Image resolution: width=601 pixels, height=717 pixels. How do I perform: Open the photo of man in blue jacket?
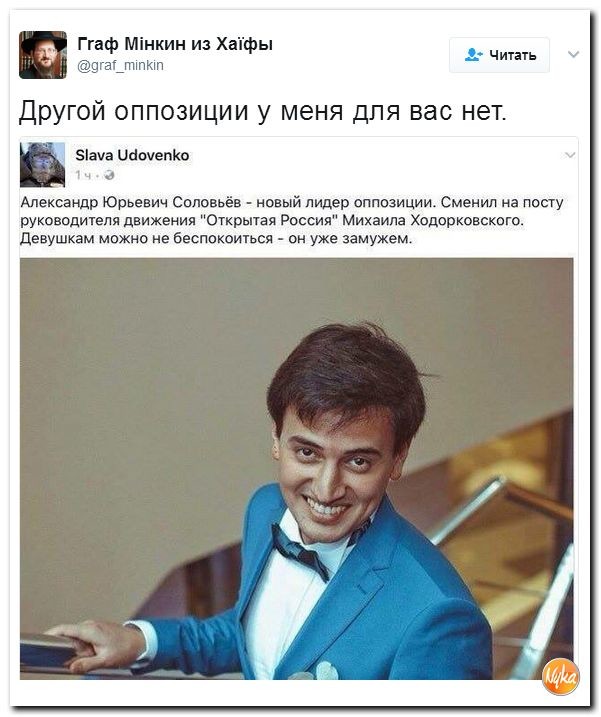(296, 468)
